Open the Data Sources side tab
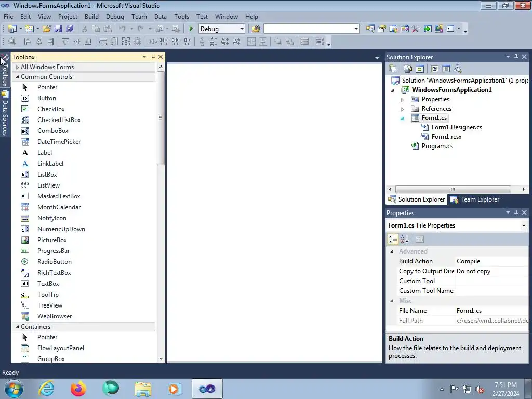 click(5, 113)
